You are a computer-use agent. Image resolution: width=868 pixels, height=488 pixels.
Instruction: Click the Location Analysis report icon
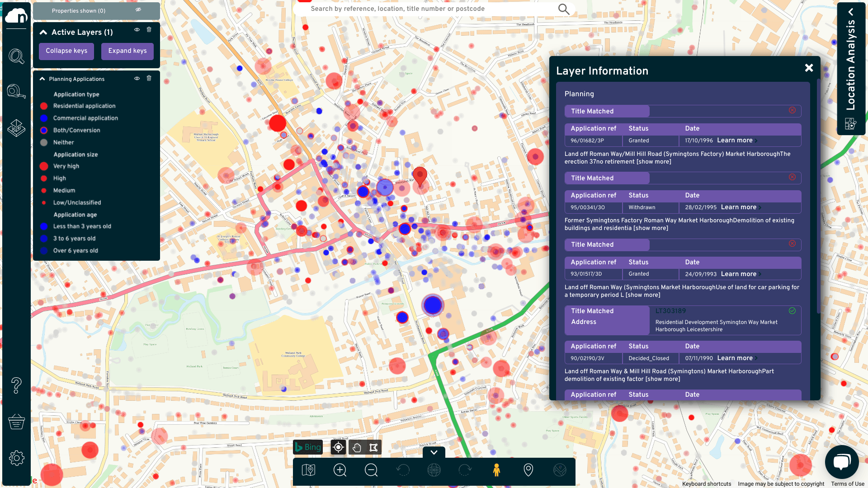click(850, 123)
